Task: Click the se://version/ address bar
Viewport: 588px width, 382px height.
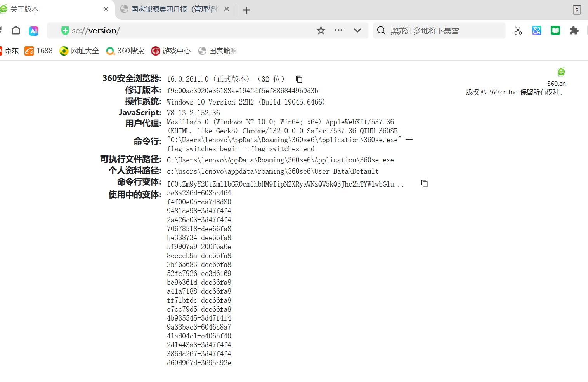Action: (x=186, y=31)
